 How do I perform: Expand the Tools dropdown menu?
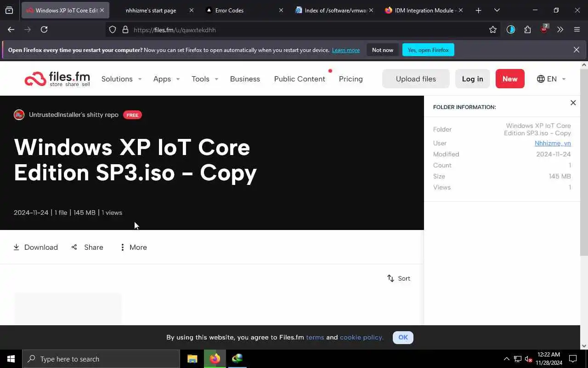tap(205, 79)
